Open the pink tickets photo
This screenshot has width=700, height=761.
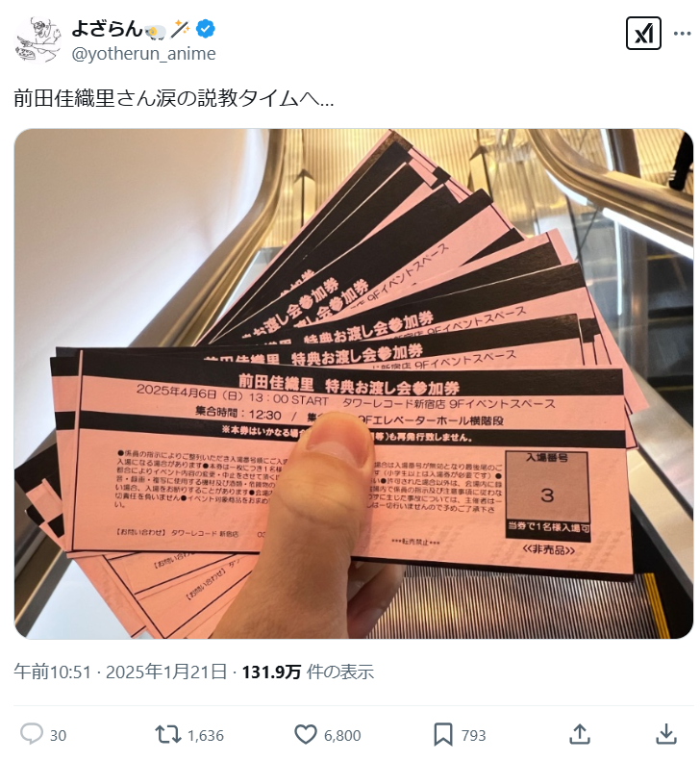[353, 384]
